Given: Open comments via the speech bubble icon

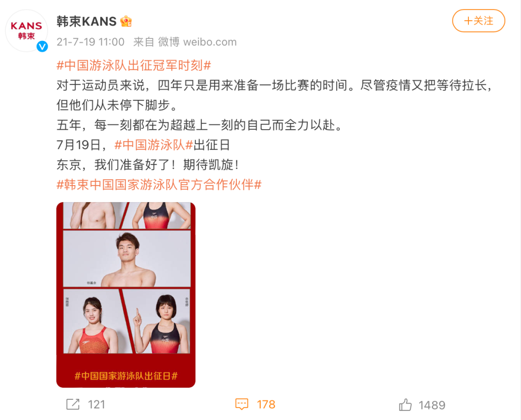Looking at the screenshot, I should coord(242,405).
